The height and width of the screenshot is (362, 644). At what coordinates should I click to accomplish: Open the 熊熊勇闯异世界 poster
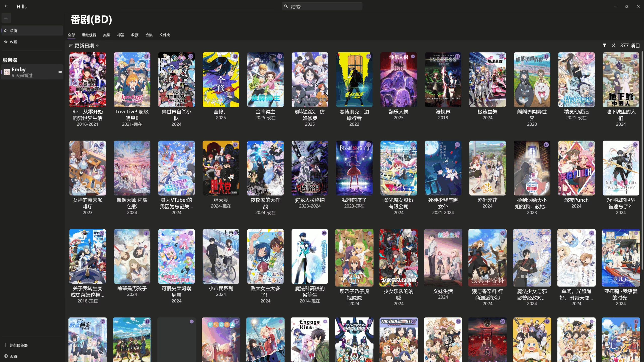tap(532, 80)
